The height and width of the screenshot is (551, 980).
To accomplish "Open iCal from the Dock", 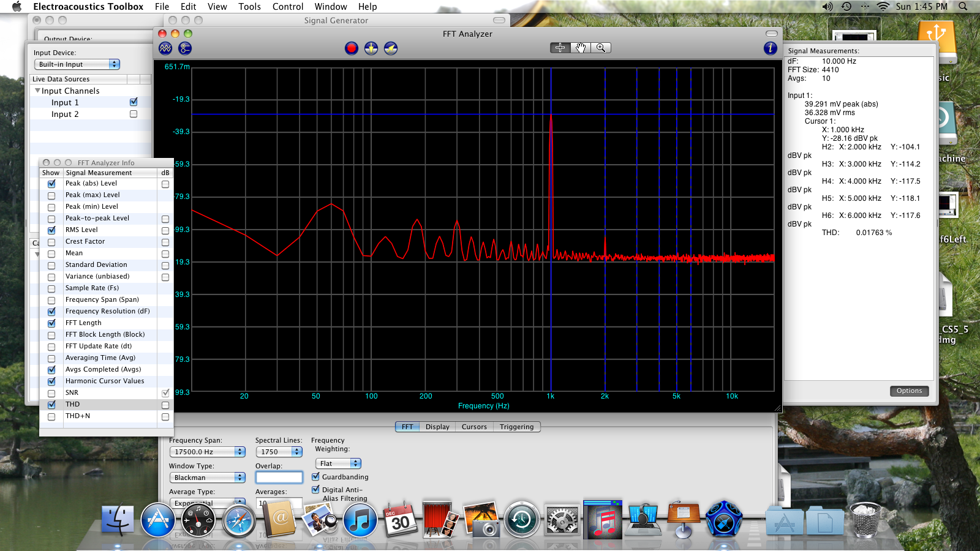I will 400,520.
